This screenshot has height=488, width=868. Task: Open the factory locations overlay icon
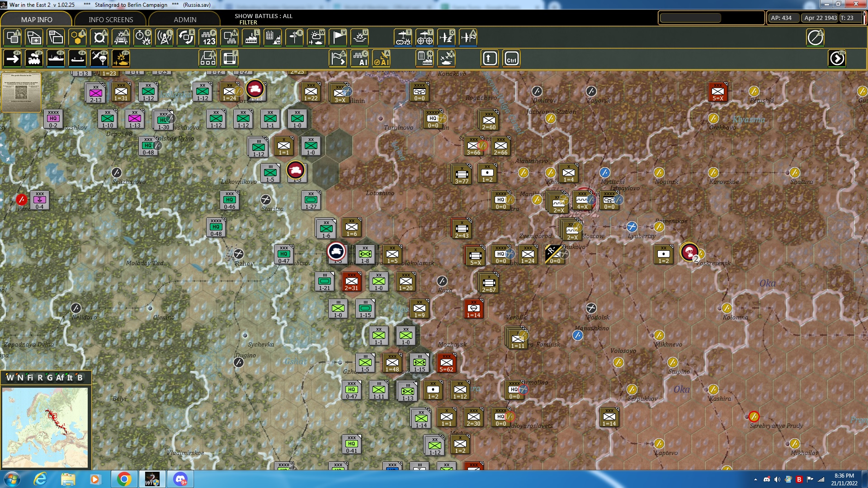251,38
